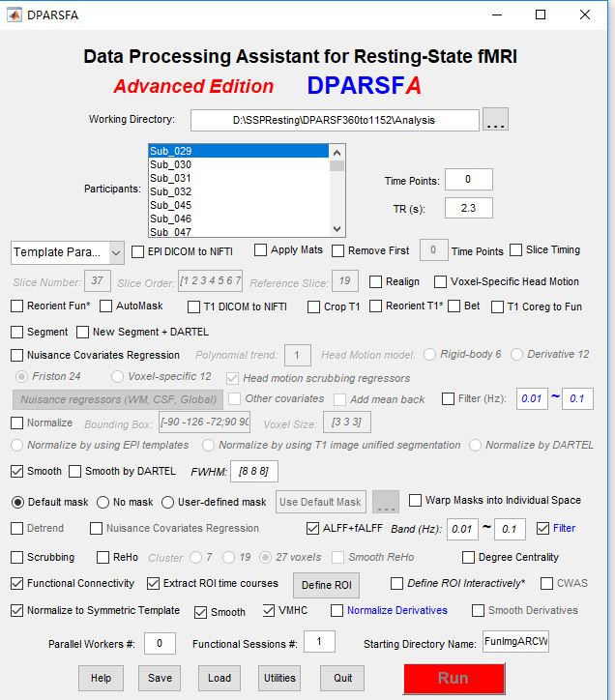Click the Time Points input field
Viewport: 615px width, 700px height.
coord(469,180)
